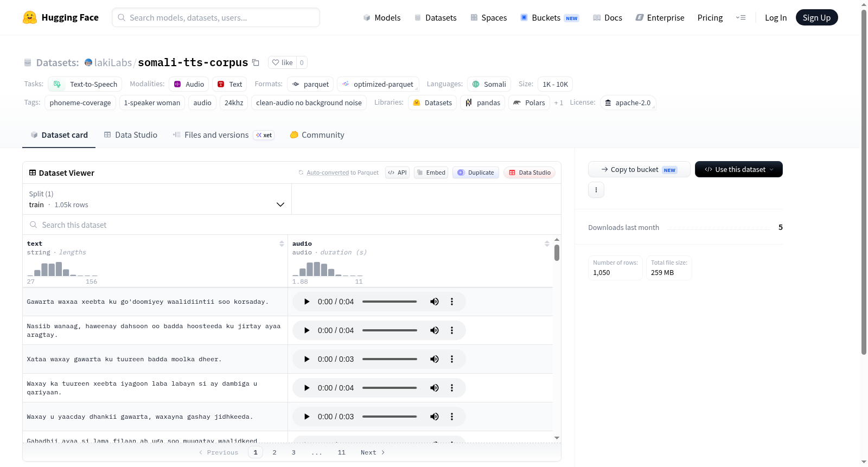
Task: Select the optimized-parquet format tag
Action: [x=378, y=84]
